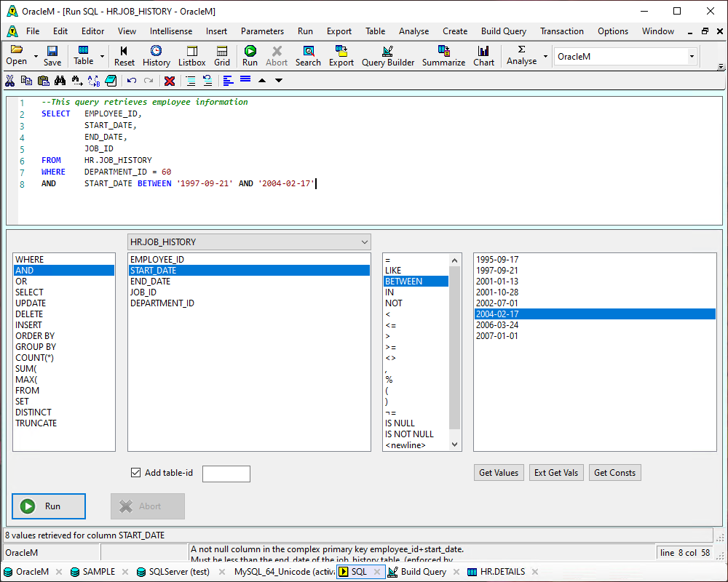Screen dimensions: 728x582
Task: Click the Get Consts button
Action: pos(614,472)
